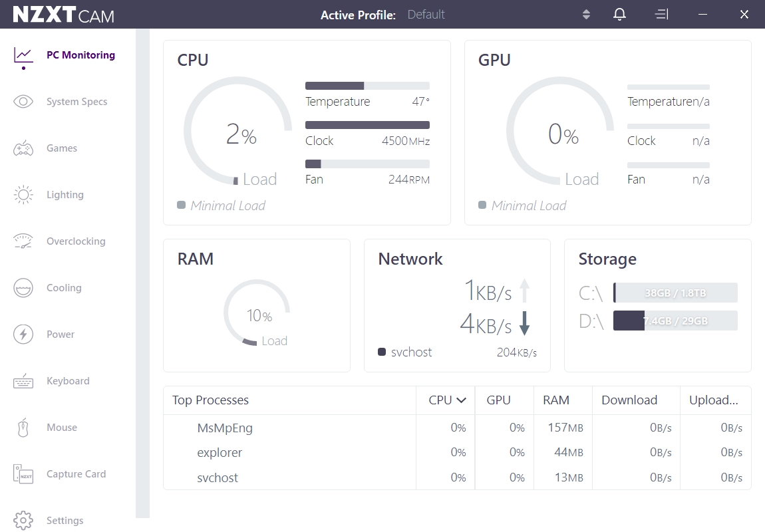Click the network upload arrow icon

click(524, 291)
